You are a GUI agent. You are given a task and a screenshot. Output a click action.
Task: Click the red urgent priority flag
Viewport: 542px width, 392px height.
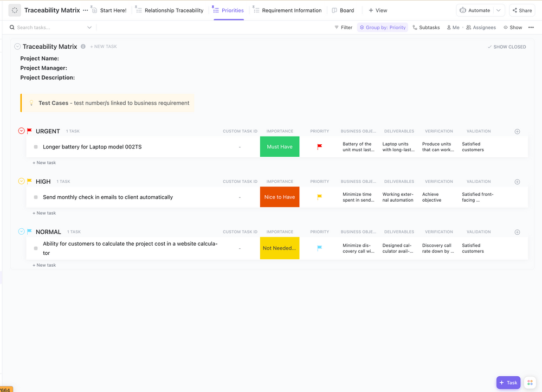tap(319, 147)
